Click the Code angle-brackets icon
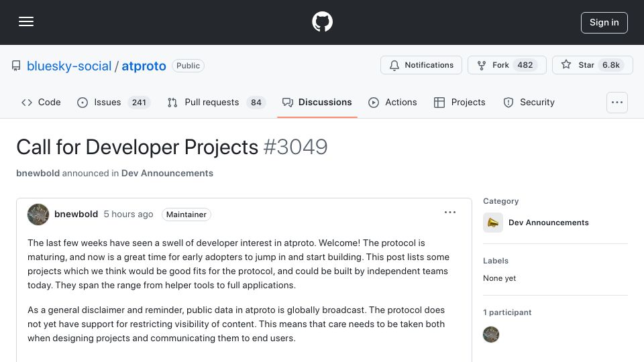The height and width of the screenshot is (362, 644). [27, 102]
